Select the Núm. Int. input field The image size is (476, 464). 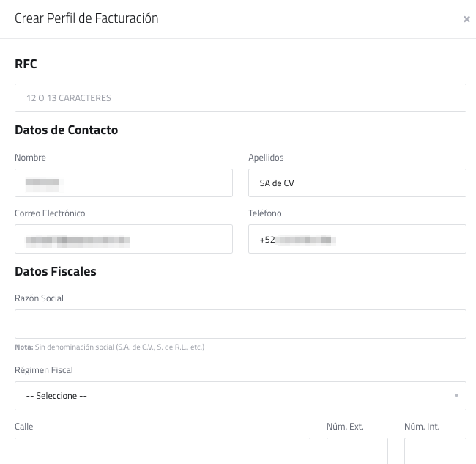pos(435,450)
